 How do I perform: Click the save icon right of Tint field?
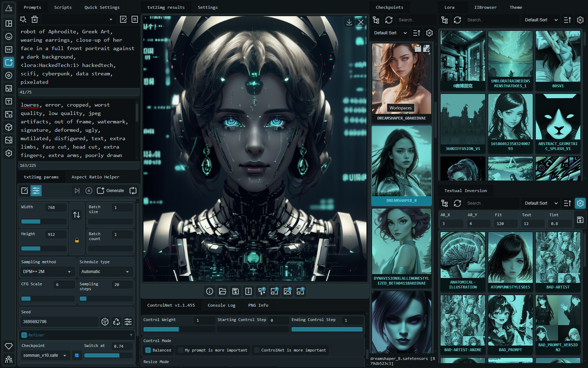tap(580, 220)
